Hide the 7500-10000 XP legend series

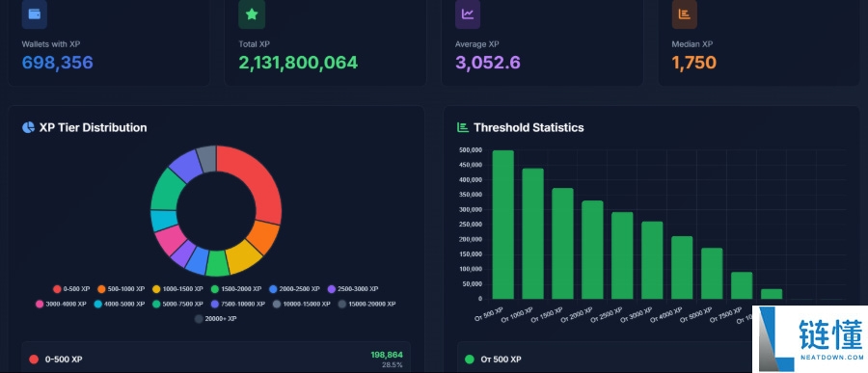(238, 304)
